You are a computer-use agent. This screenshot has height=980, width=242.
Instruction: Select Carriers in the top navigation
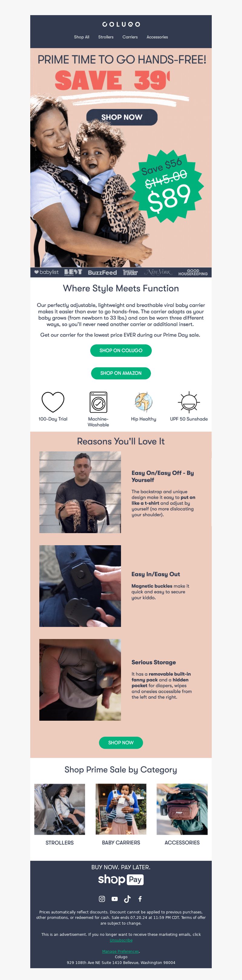[x=130, y=37]
